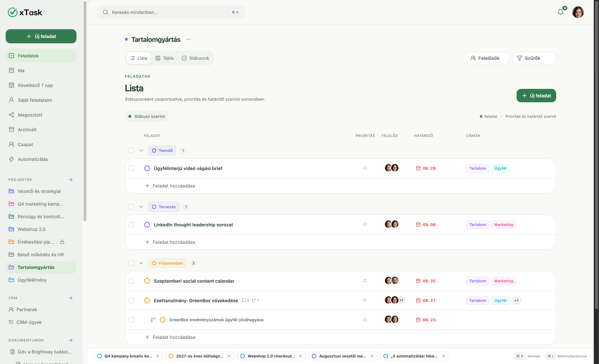Open Következő 7 nap in sidebar
Screen dimensions: 599x364
click(x=41, y=85)
